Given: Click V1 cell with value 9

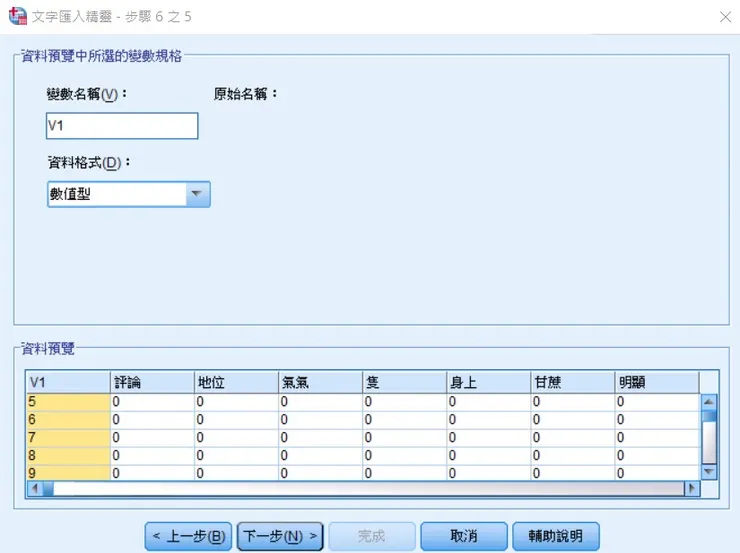Looking at the screenshot, I should pos(68,473).
